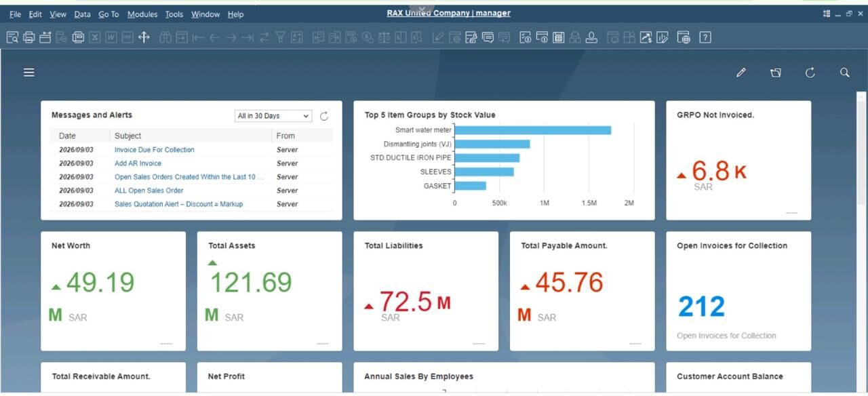Screen dimensions: 868x396
Task: Click the Smart water meter chart bar
Action: tap(533, 130)
